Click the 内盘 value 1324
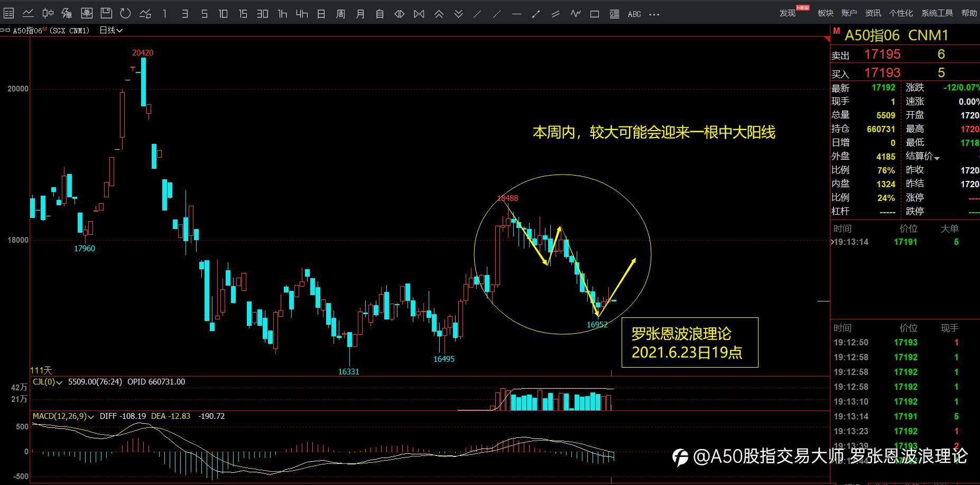Image resolution: width=980 pixels, height=485 pixels. (x=885, y=184)
